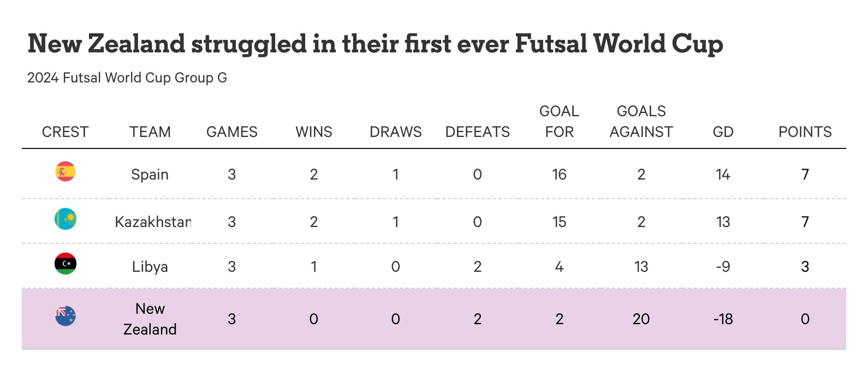
Task: Sort by the GOALS AGAINST column header
Action: tap(641, 122)
